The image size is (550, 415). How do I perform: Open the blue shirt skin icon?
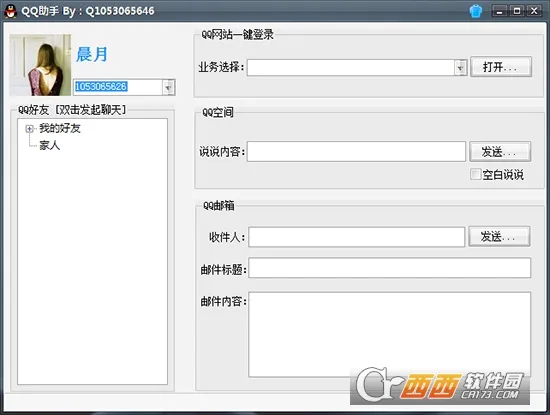(x=476, y=11)
